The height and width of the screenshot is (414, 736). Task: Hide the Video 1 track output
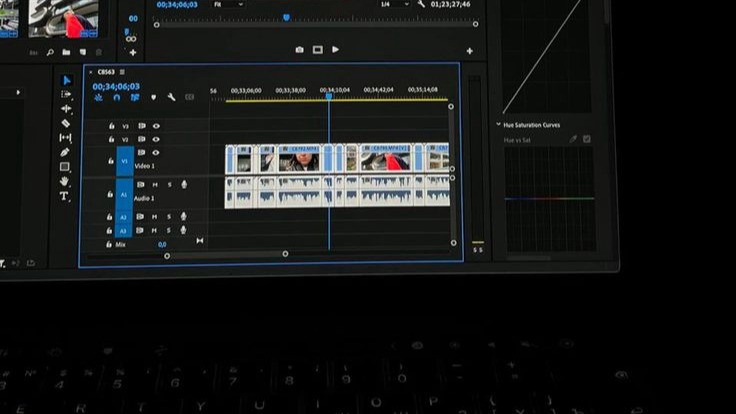156,153
